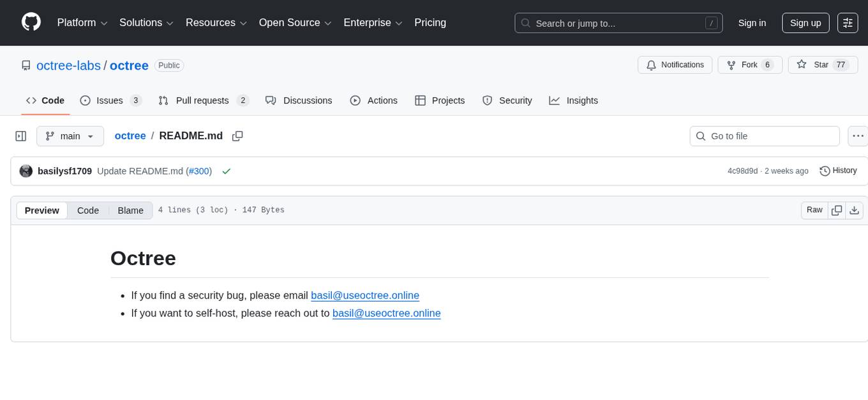Copy raw file contents icon

coord(837,210)
